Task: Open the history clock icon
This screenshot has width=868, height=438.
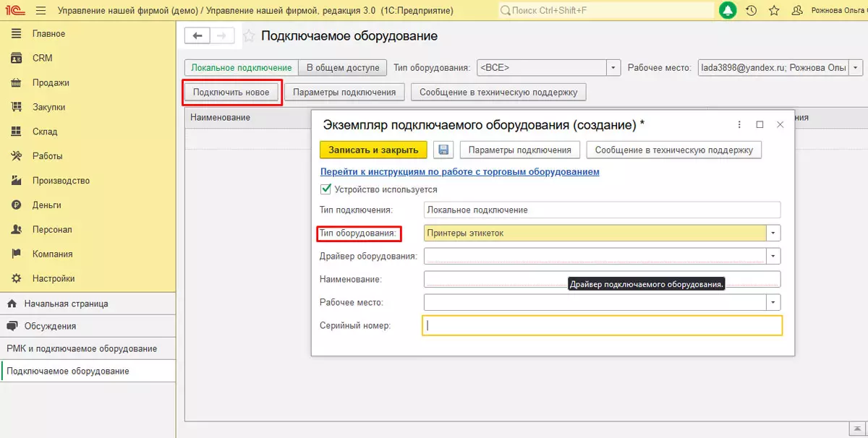Action: [751, 11]
